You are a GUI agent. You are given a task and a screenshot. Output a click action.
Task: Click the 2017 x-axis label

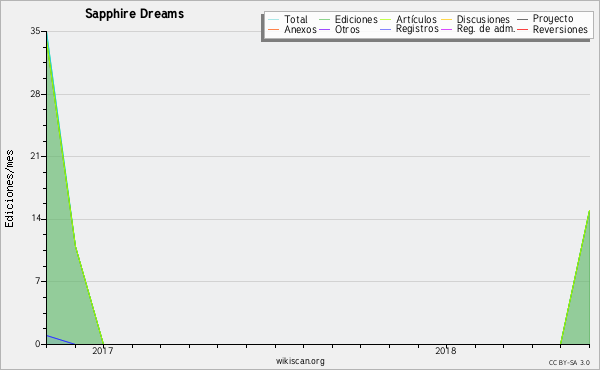pos(103,350)
